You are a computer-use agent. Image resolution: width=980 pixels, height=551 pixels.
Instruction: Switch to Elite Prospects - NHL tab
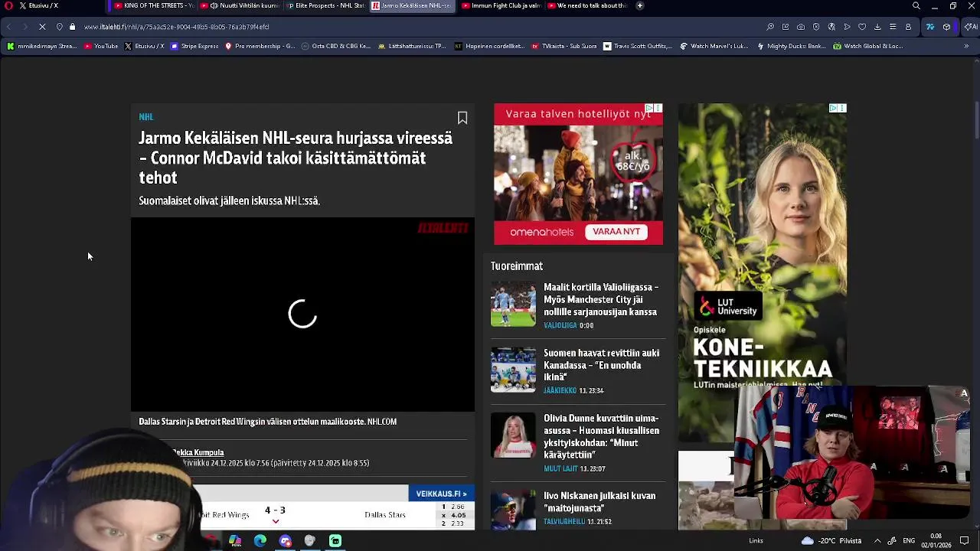coord(326,5)
